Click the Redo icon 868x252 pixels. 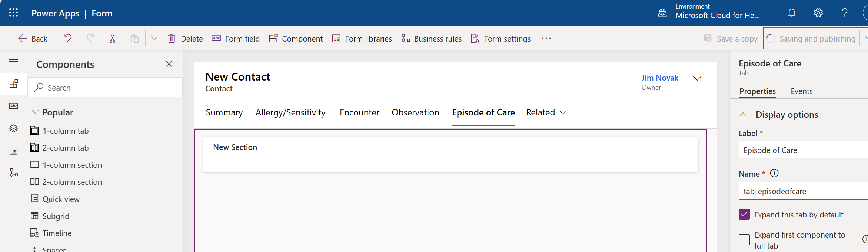pyautogui.click(x=90, y=38)
